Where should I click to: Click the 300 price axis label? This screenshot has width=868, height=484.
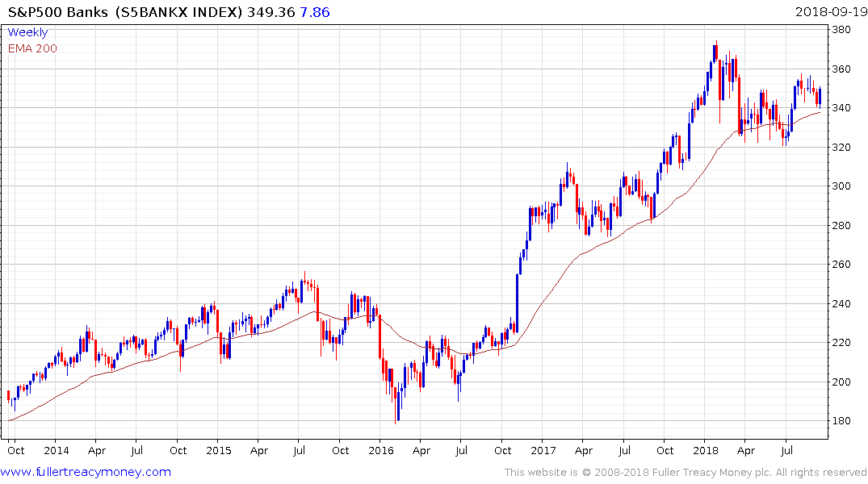pos(841,186)
